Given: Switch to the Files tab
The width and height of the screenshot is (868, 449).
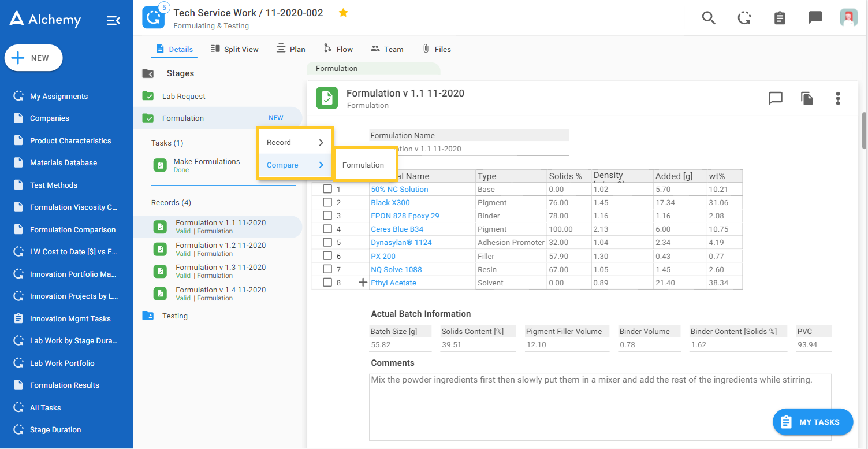Looking at the screenshot, I should point(437,49).
